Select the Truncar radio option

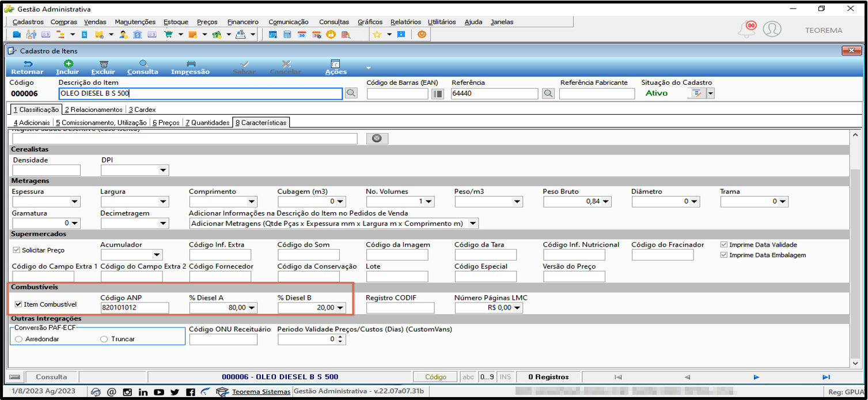104,339
